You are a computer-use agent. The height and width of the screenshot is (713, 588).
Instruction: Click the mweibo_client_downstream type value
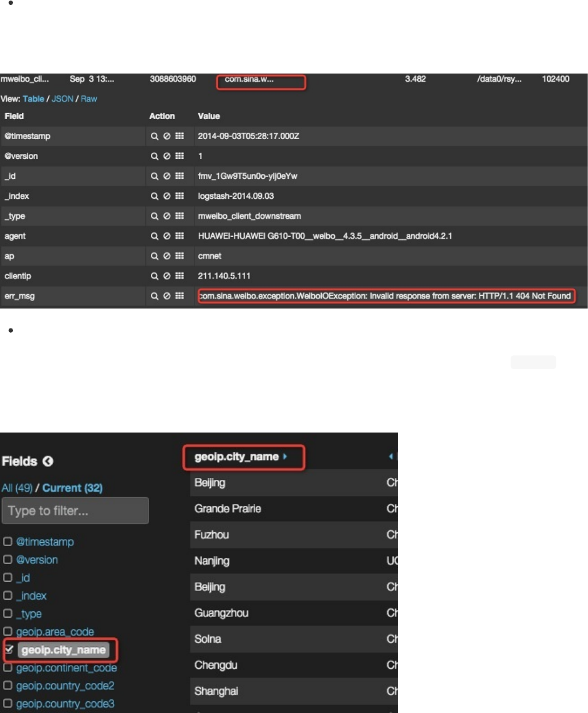(x=249, y=216)
